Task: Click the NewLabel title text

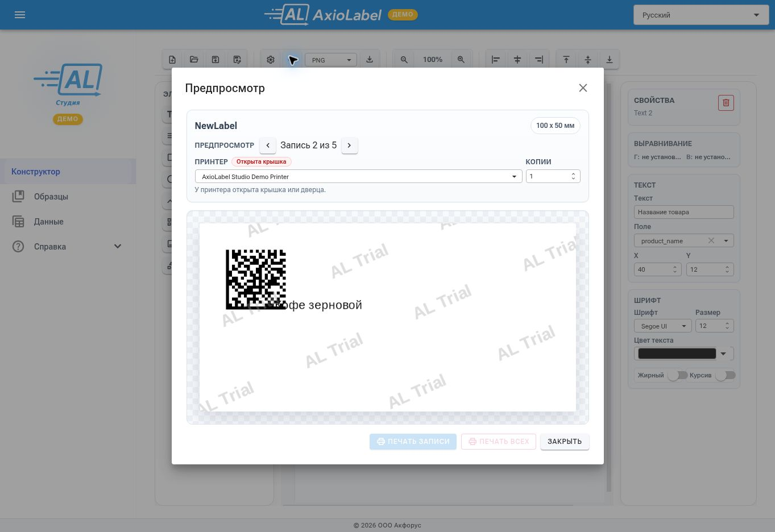Action: (x=216, y=126)
